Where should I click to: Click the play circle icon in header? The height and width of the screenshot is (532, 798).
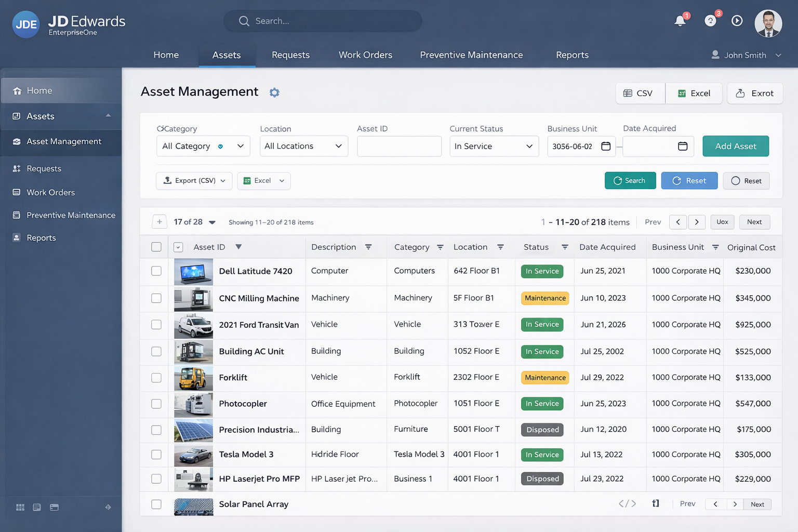(x=737, y=21)
